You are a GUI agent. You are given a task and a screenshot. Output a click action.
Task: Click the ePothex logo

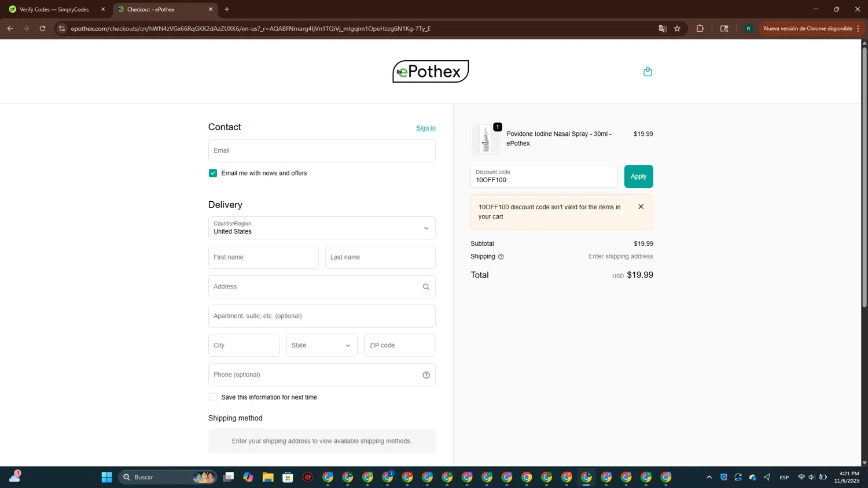pyautogui.click(x=431, y=71)
